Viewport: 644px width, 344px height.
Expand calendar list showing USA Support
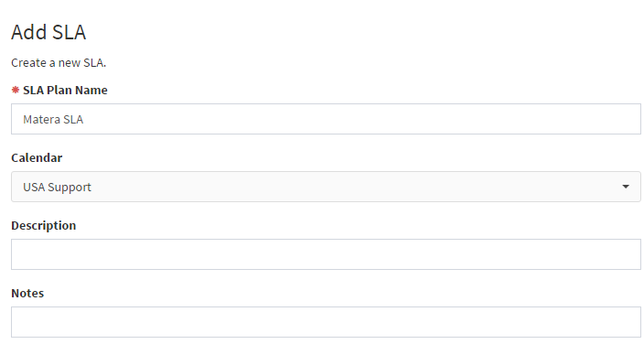[x=326, y=187]
